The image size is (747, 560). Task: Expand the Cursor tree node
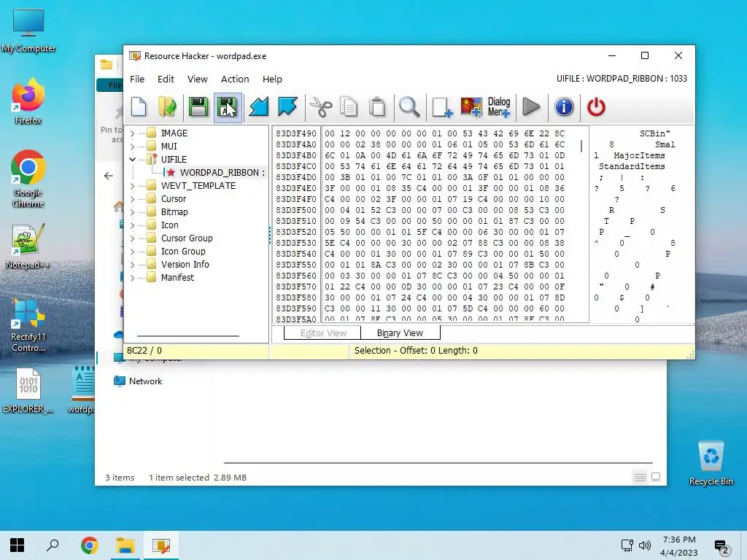[133, 199]
